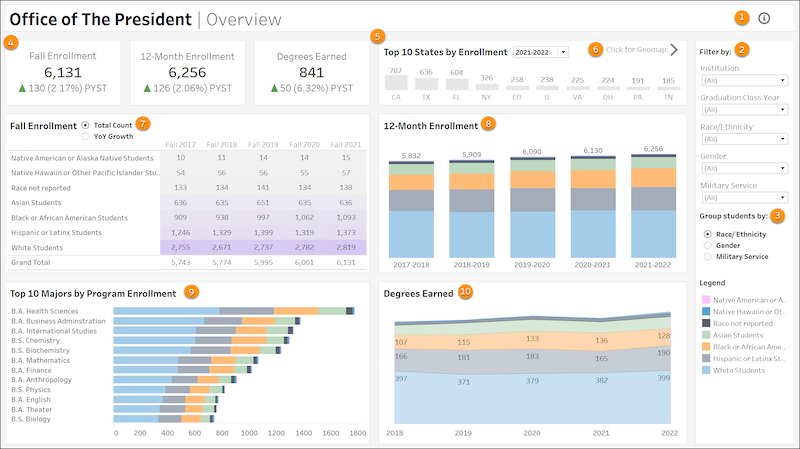The image size is (800, 449).
Task: Click callout marker 10 by Degrees Earned
Action: pyautogui.click(x=465, y=292)
